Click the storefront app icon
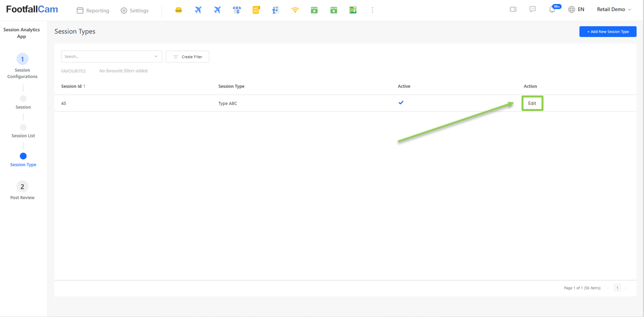The width and height of the screenshot is (644, 317). (236, 10)
